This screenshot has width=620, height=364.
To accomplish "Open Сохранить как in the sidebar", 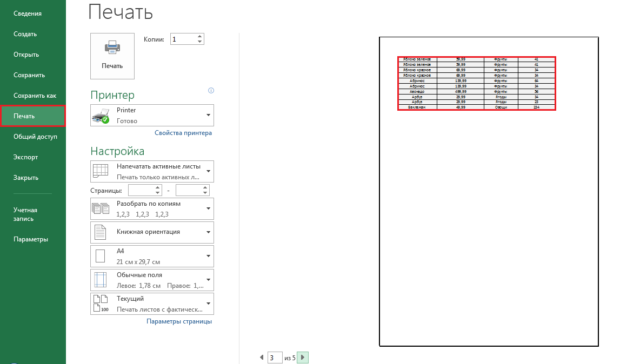I will [x=35, y=96].
